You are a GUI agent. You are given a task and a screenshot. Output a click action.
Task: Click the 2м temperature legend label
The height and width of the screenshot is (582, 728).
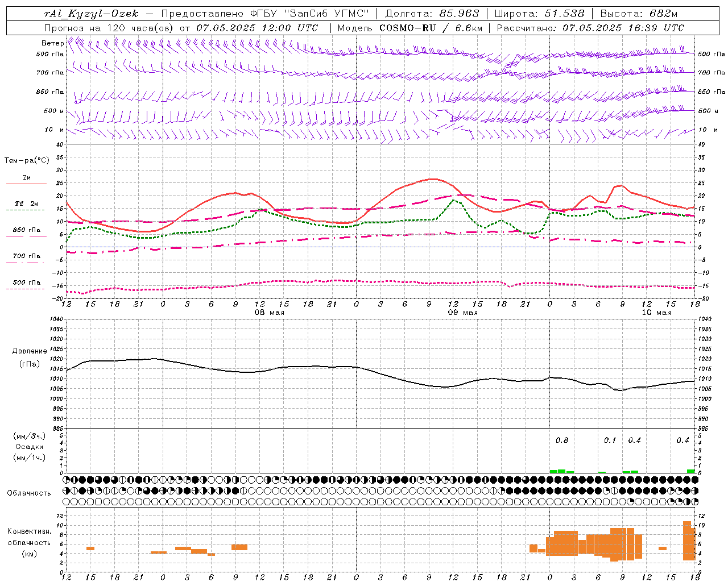[27, 178]
